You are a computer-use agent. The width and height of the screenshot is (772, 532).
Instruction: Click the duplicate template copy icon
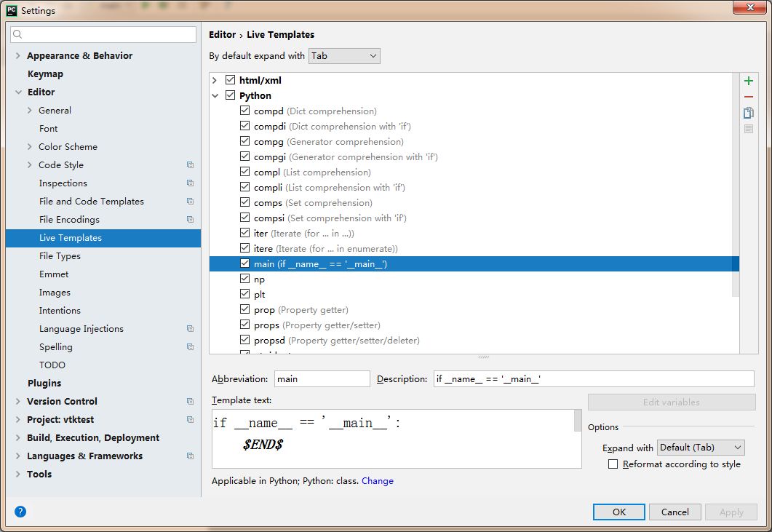[749, 113]
